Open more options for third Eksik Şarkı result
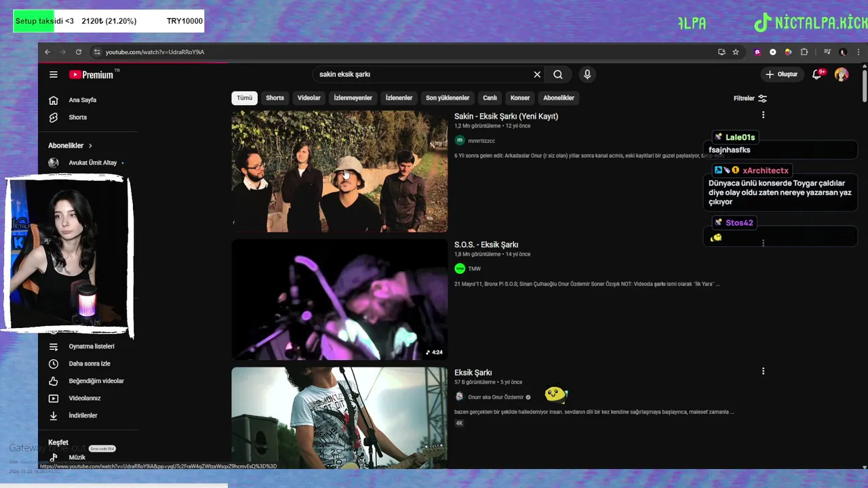Viewport: 868px width, 488px height. coord(763,371)
